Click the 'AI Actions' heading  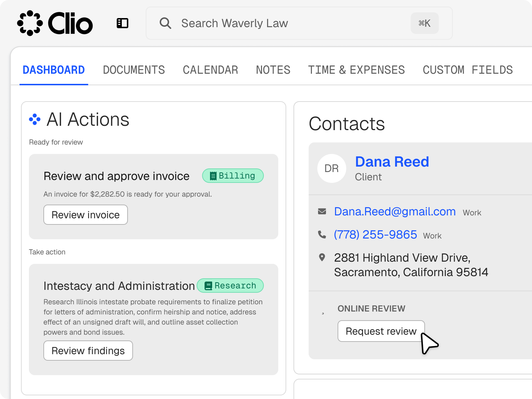88,120
